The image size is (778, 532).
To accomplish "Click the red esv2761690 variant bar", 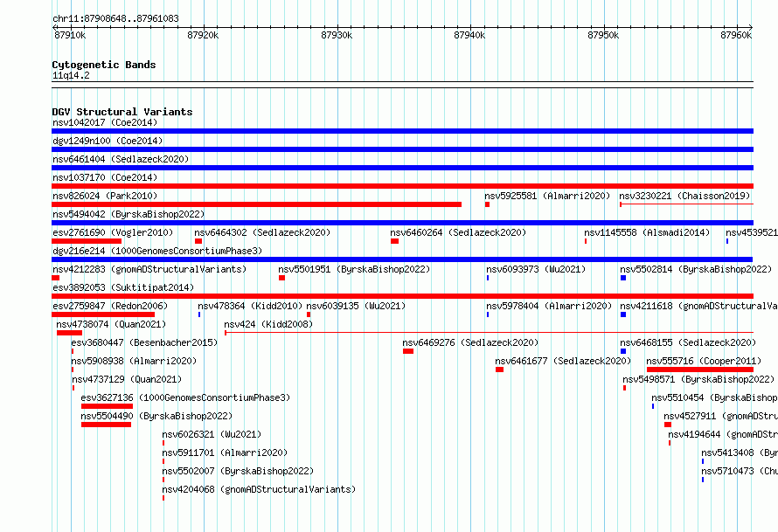I will [87, 241].
